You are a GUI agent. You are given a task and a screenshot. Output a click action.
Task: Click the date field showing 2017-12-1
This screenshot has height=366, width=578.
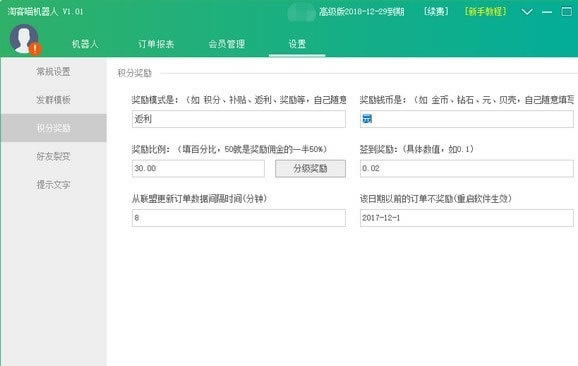coord(467,218)
